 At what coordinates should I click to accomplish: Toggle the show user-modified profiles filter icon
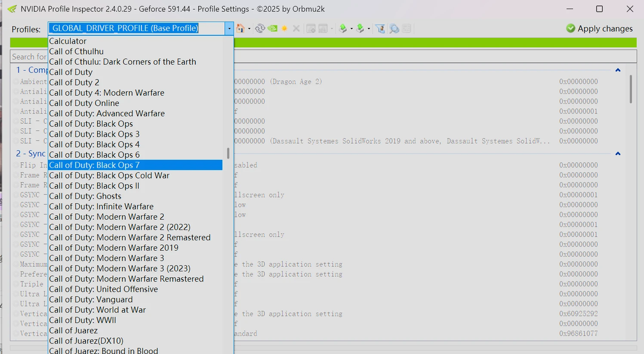coord(380,28)
